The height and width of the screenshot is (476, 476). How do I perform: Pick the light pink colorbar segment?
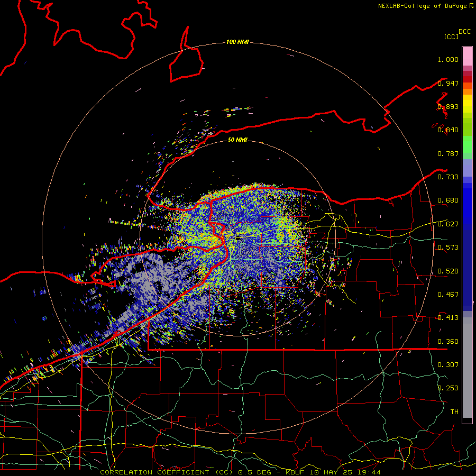(x=467, y=56)
